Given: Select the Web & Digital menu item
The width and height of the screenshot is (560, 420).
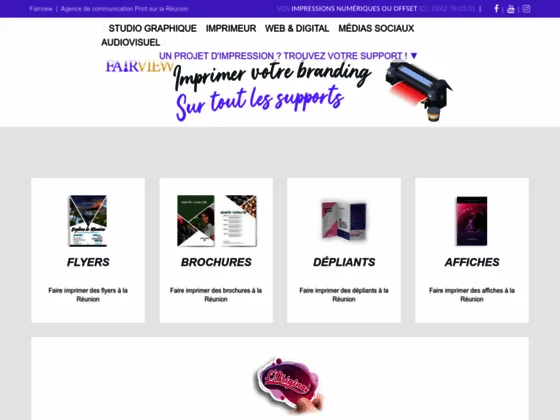Looking at the screenshot, I should (x=297, y=28).
